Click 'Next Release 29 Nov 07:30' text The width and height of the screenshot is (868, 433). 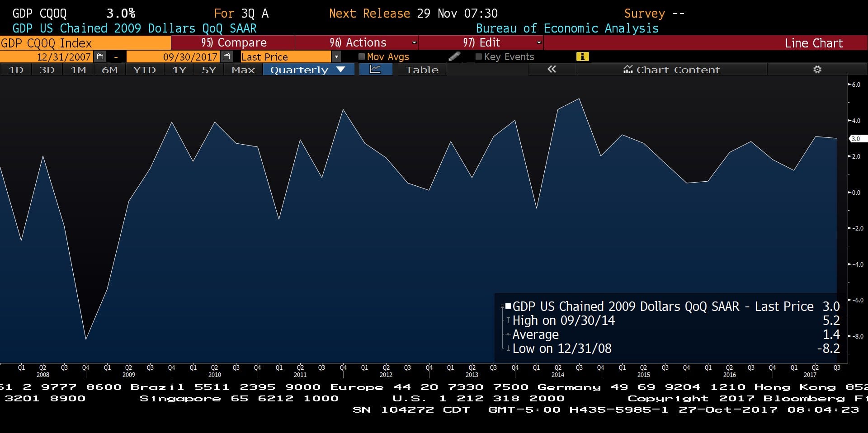click(413, 14)
